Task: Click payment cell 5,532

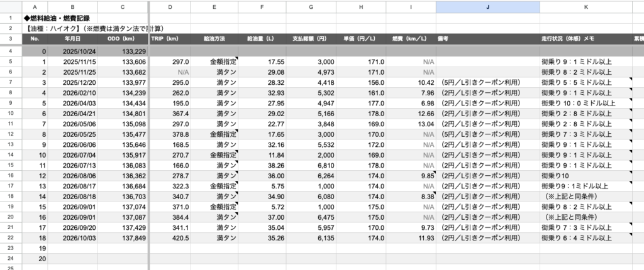Action: pos(311,144)
